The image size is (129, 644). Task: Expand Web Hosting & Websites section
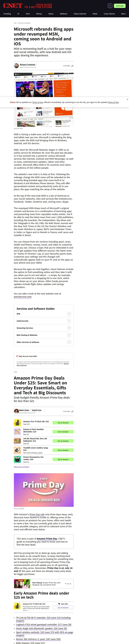tap(69, 335)
